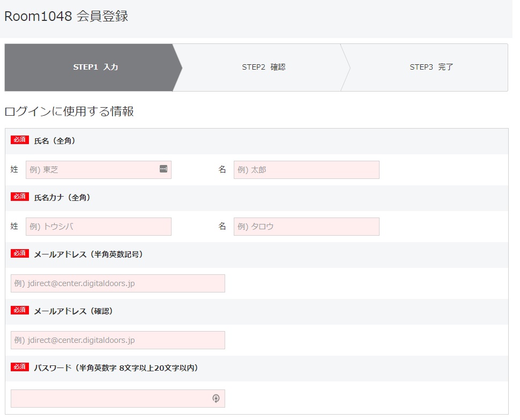Click the password manager icon in 姓 field
This screenshot has height=420, width=520.
pyautogui.click(x=163, y=169)
